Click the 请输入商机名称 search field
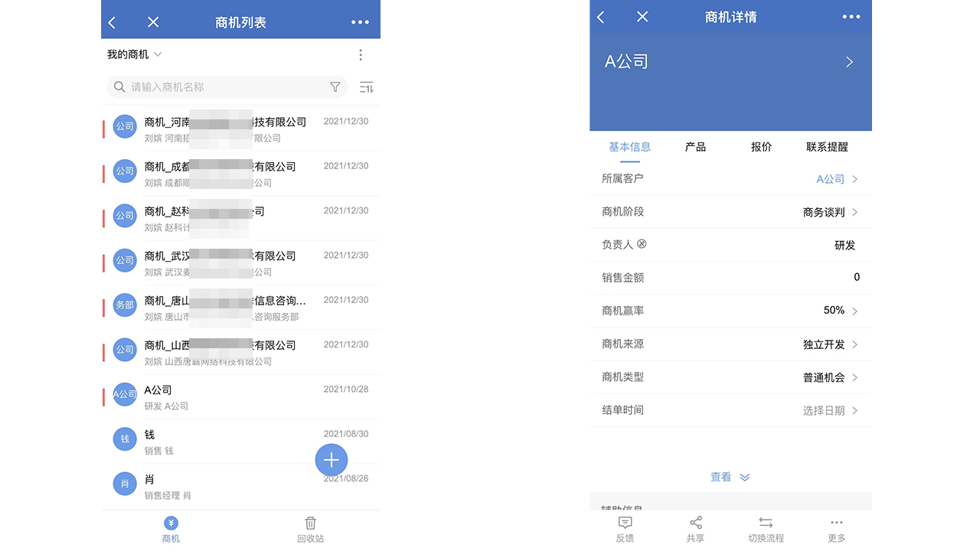Screen dimensions: 980x551 [x=222, y=87]
